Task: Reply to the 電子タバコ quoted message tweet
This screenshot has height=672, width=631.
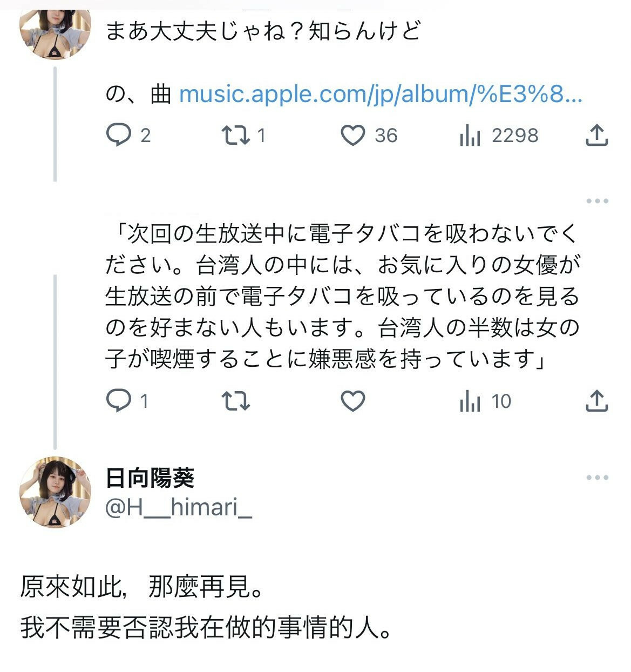Action: (119, 401)
